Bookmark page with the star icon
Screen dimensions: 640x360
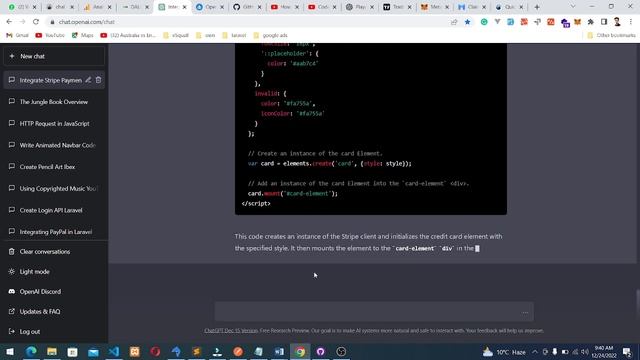tap(467, 22)
